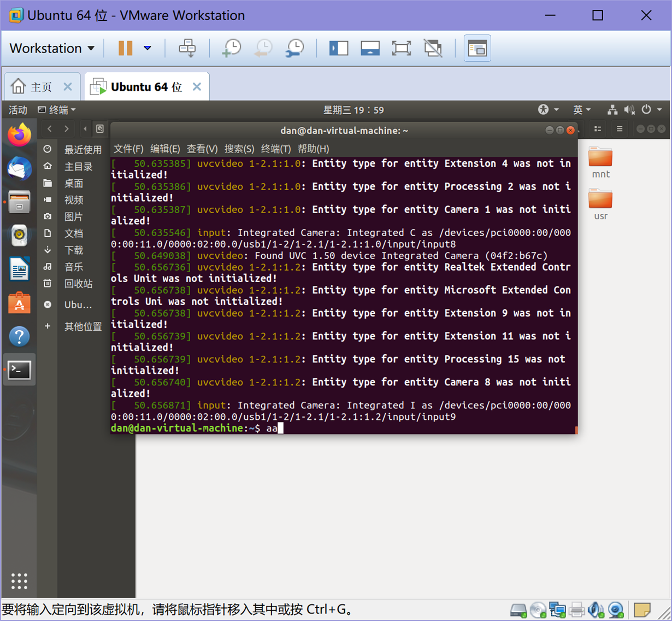
Task: Open the Ubuntu power system menu
Action: click(651, 110)
